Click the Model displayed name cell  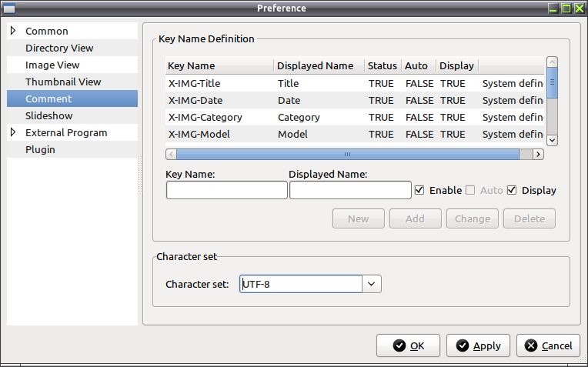[292, 134]
